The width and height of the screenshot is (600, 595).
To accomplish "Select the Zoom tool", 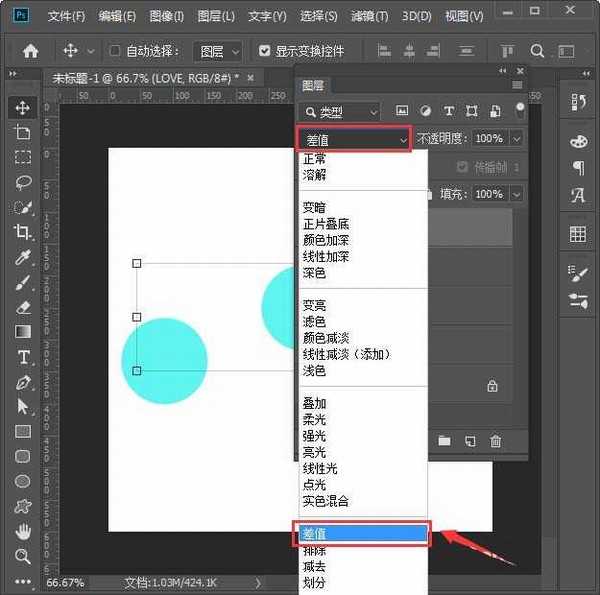I will tap(22, 556).
